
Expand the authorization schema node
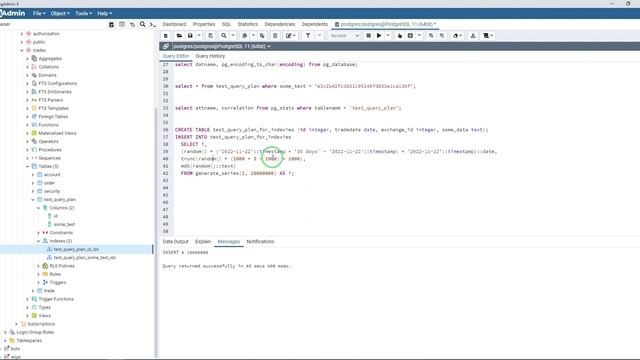(22, 33)
